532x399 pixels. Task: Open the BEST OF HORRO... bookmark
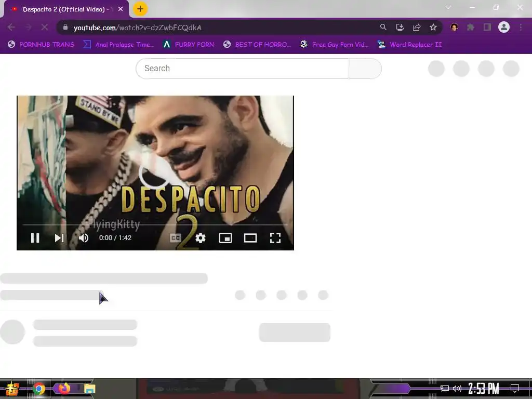coord(257,45)
